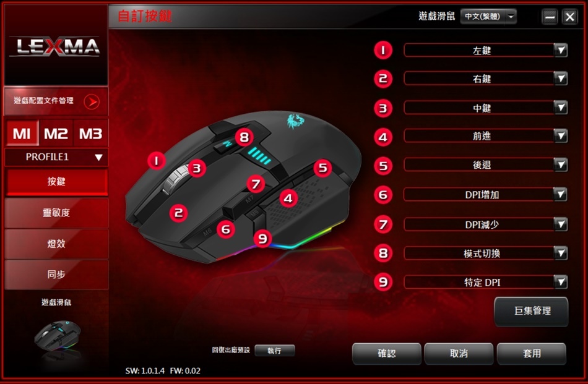The height and width of the screenshot is (384, 588).
Task: Click the LEXMA logo
Action: tap(54, 47)
